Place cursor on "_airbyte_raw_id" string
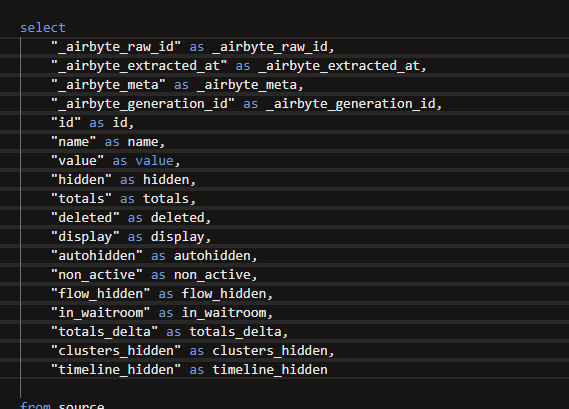This screenshot has height=409, width=569. (x=116, y=47)
